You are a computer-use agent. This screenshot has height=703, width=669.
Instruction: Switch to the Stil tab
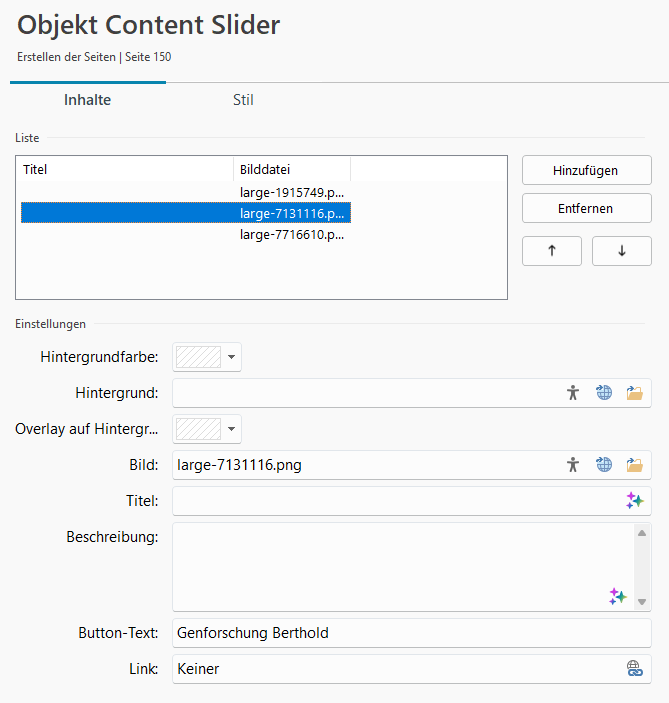point(243,100)
